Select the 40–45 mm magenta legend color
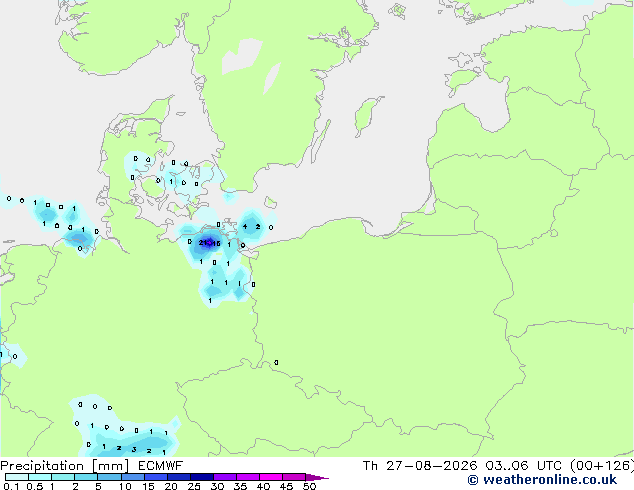 pos(271,477)
